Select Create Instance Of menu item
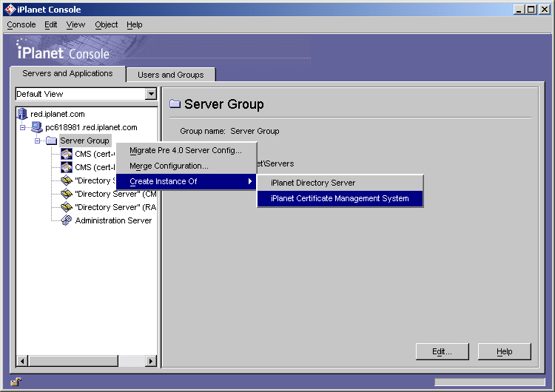Screen dimensions: 555x392 click(186, 181)
